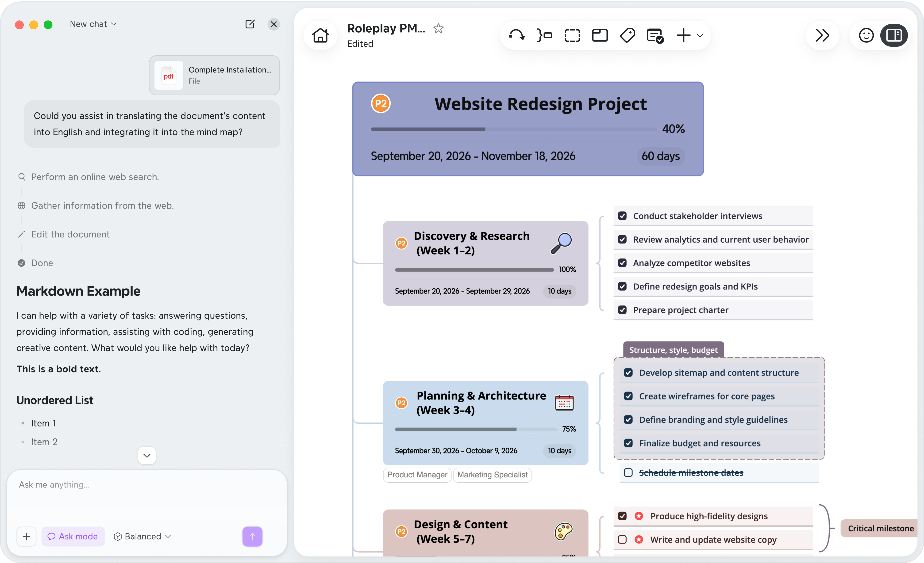The height and width of the screenshot is (563, 924).
Task: Click the calendar sticker on Planning & Architecture
Action: pyautogui.click(x=564, y=403)
